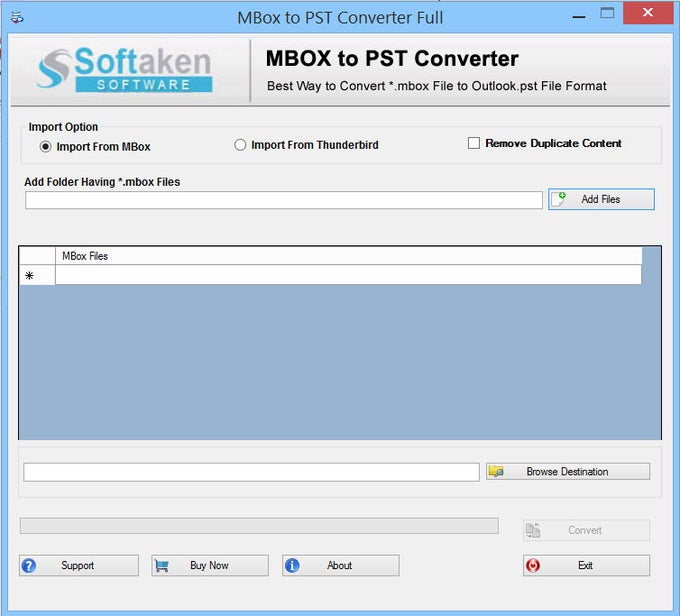Enable the Remove Duplicate Content checkbox
The height and width of the screenshot is (616, 680).
[x=474, y=143]
